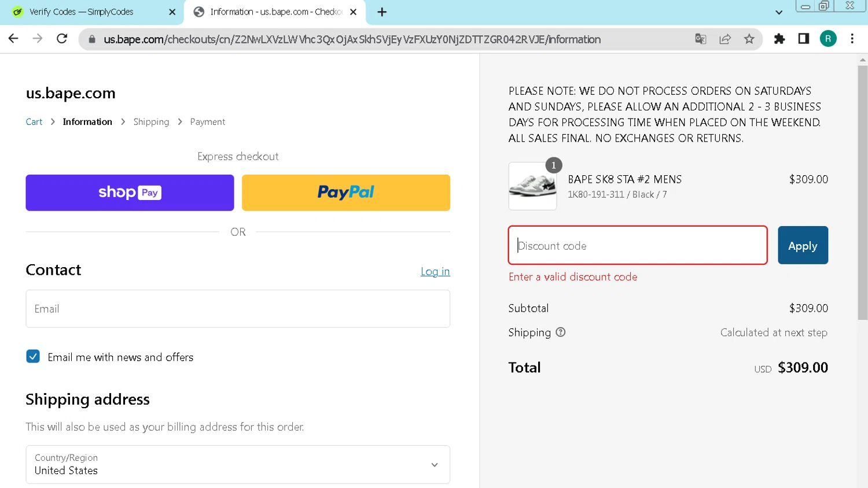Select Shipping breadcrumb step
The width and height of the screenshot is (868, 488).
click(x=151, y=122)
